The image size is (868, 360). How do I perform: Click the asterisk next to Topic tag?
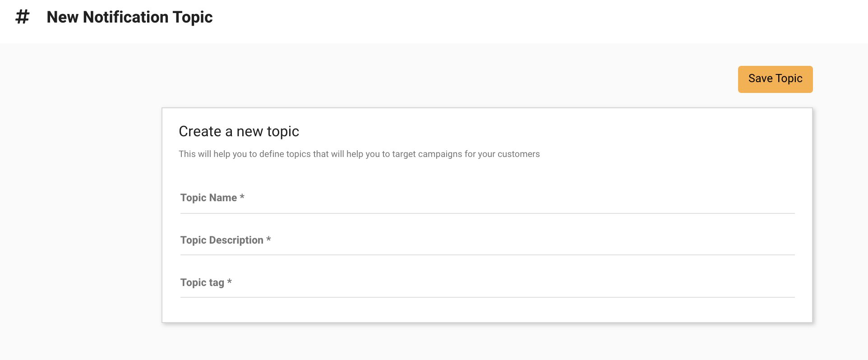(x=229, y=282)
